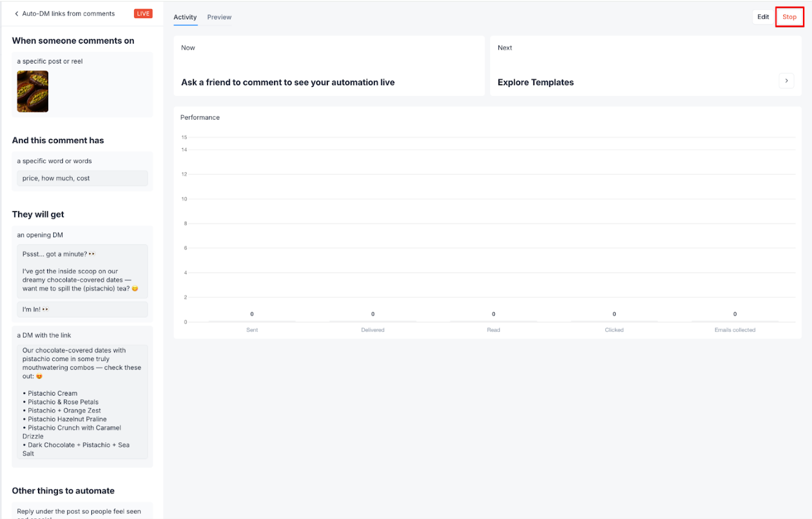Click "a specific post or reel" label

click(50, 61)
